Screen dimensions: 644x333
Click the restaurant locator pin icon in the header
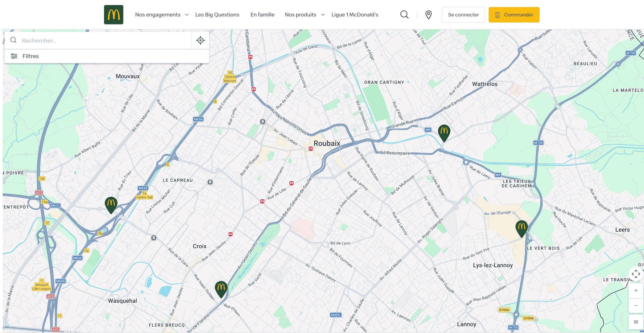[429, 15]
